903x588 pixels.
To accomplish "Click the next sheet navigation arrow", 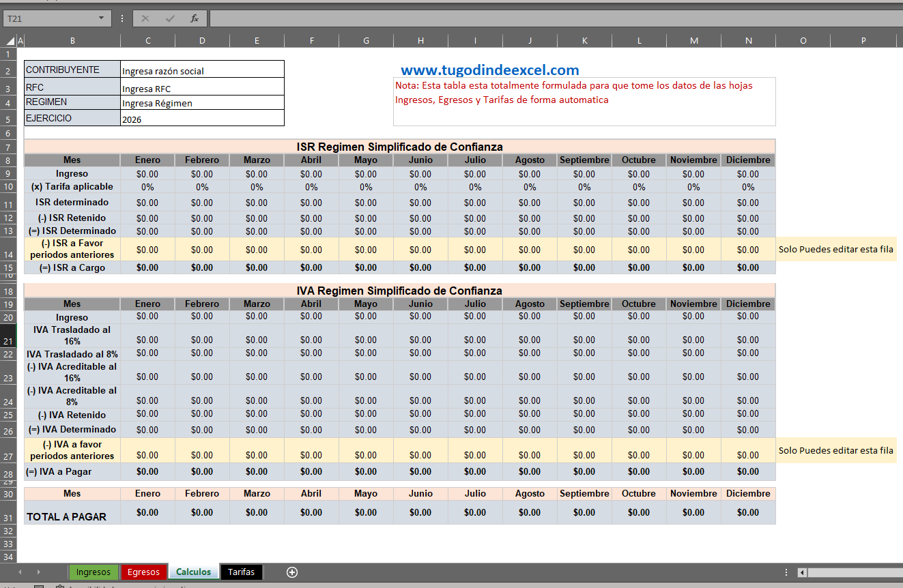I will pyautogui.click(x=38, y=572).
